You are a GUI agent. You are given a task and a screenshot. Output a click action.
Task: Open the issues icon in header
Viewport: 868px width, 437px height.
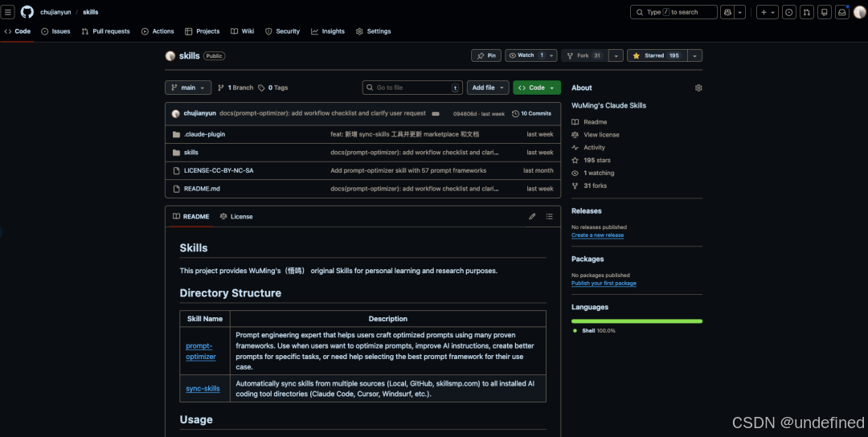(789, 12)
